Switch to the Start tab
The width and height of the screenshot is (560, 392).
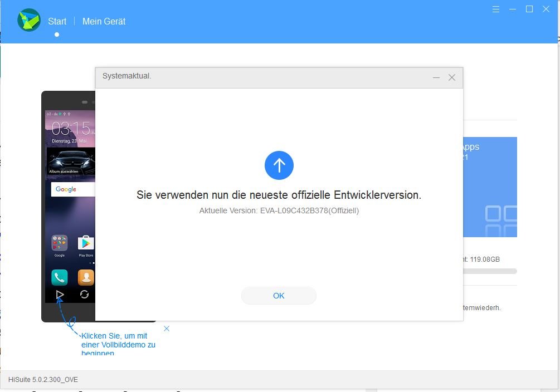coord(57,21)
